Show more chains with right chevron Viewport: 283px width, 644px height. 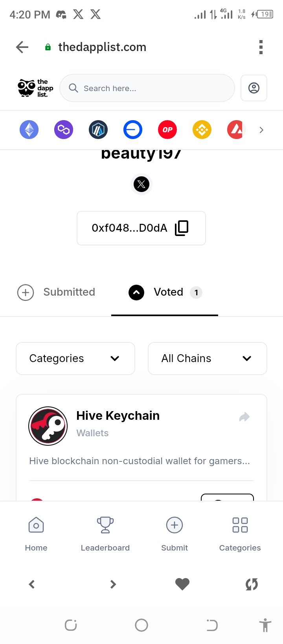pyautogui.click(x=261, y=130)
